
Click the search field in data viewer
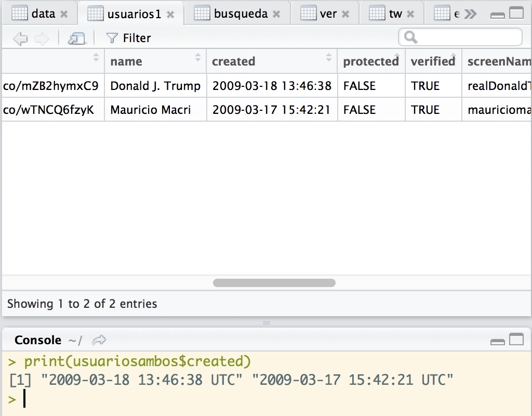point(460,37)
